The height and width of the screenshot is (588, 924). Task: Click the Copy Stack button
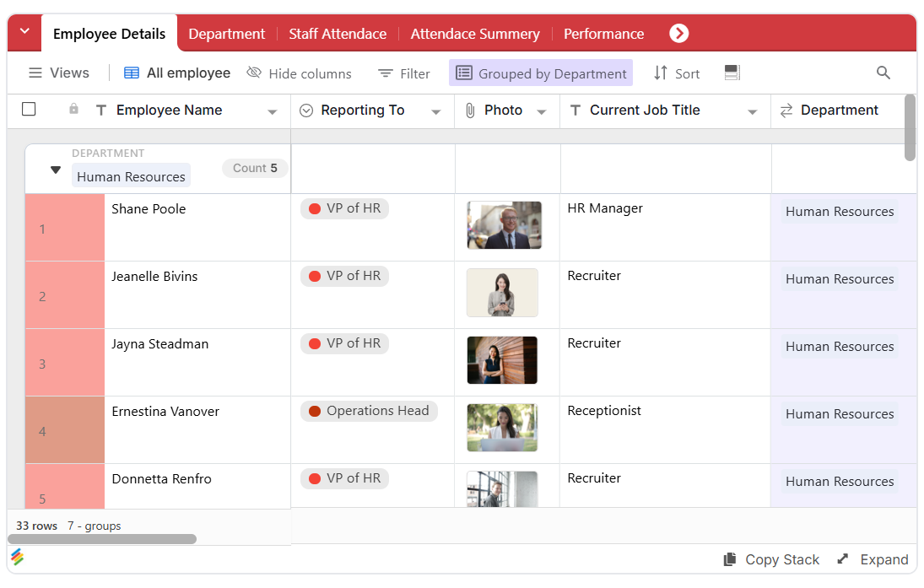pos(771,559)
